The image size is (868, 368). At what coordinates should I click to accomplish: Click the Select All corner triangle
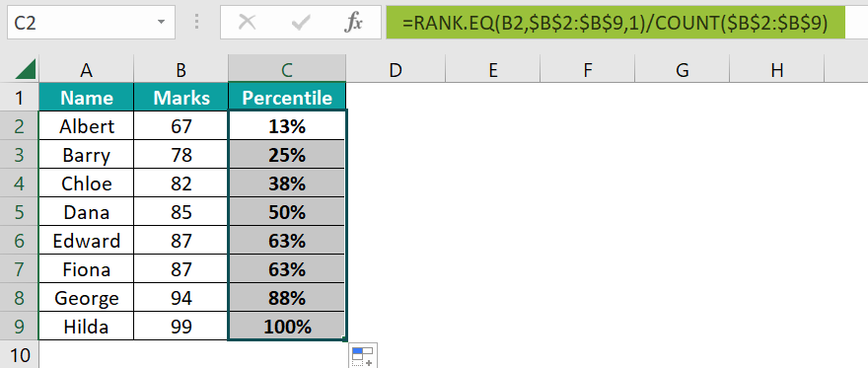(x=26, y=69)
